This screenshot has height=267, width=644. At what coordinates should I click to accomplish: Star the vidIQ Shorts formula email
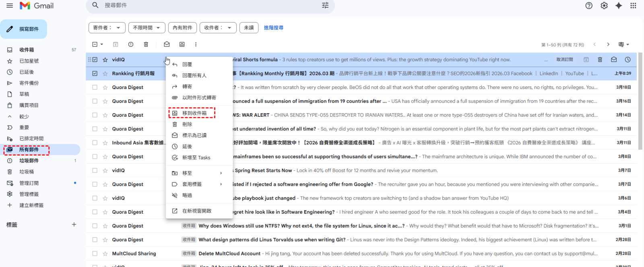[105, 60]
